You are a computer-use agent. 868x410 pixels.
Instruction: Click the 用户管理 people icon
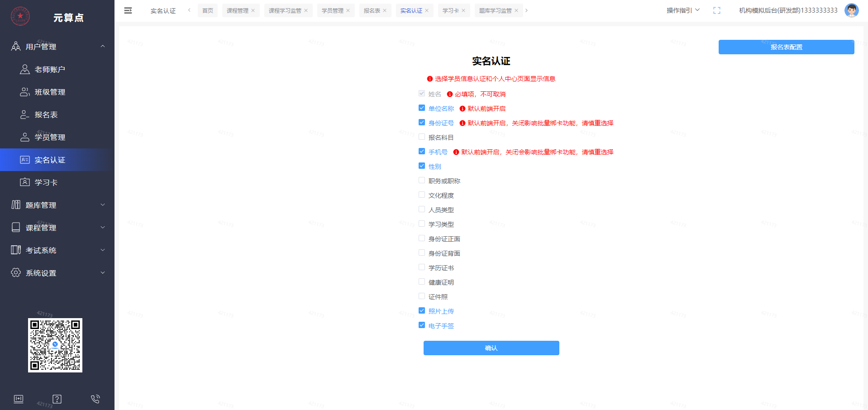(16, 46)
